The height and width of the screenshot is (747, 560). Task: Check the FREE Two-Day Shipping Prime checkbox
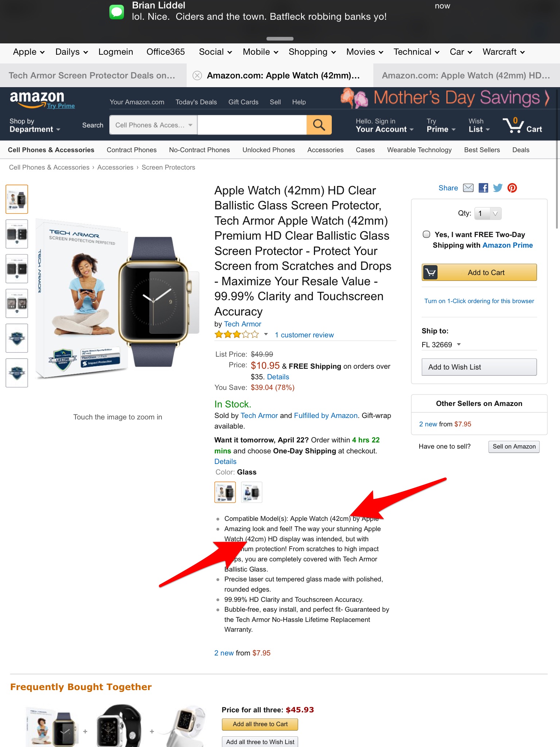coord(426,234)
